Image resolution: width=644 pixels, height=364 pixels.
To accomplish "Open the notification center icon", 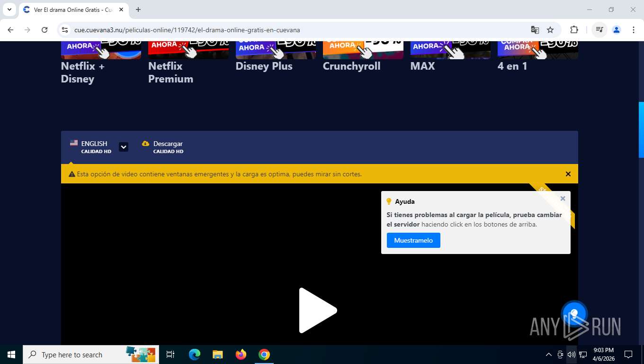I will click(628, 355).
